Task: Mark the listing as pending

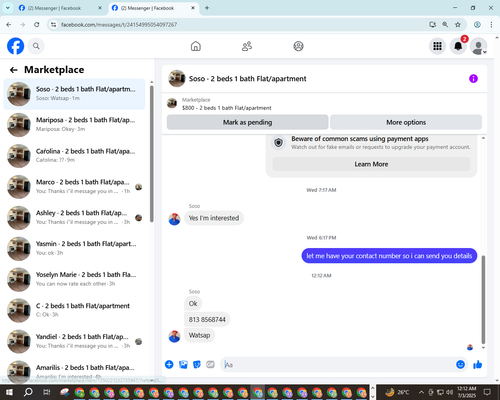Action: [x=247, y=122]
